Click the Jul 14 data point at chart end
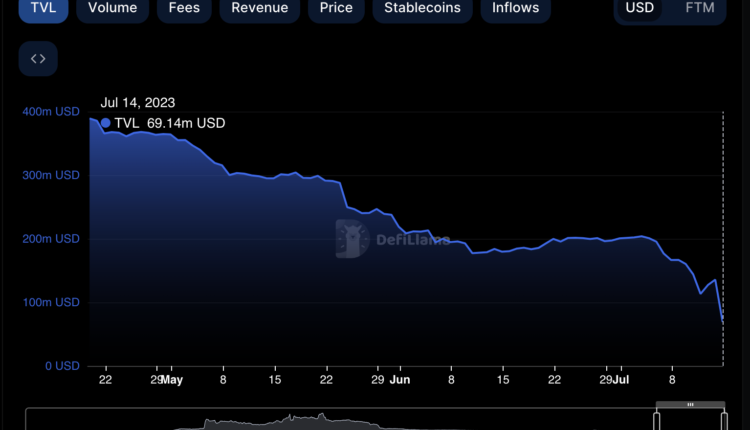Screen dimensions: 750x430 point(723,322)
